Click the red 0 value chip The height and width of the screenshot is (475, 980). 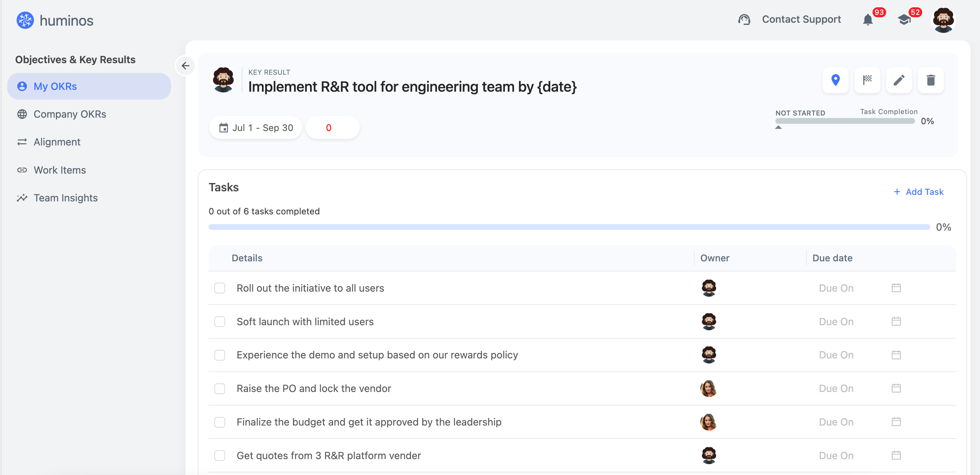332,128
